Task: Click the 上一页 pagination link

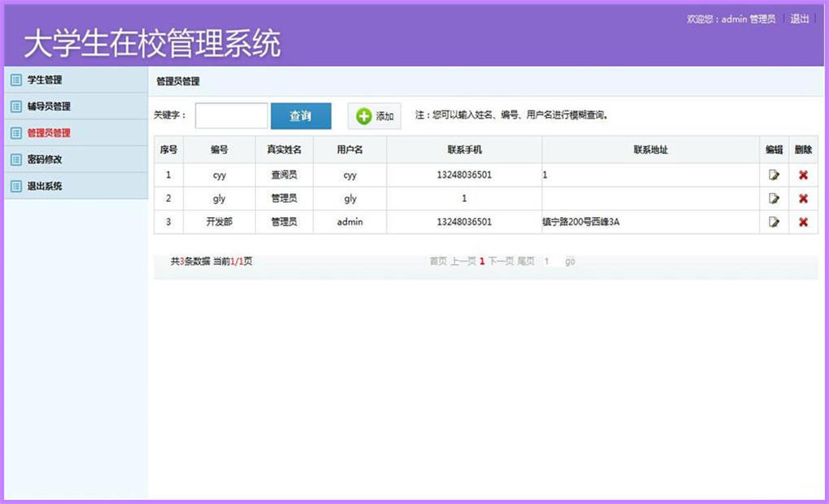Action: coord(463,261)
